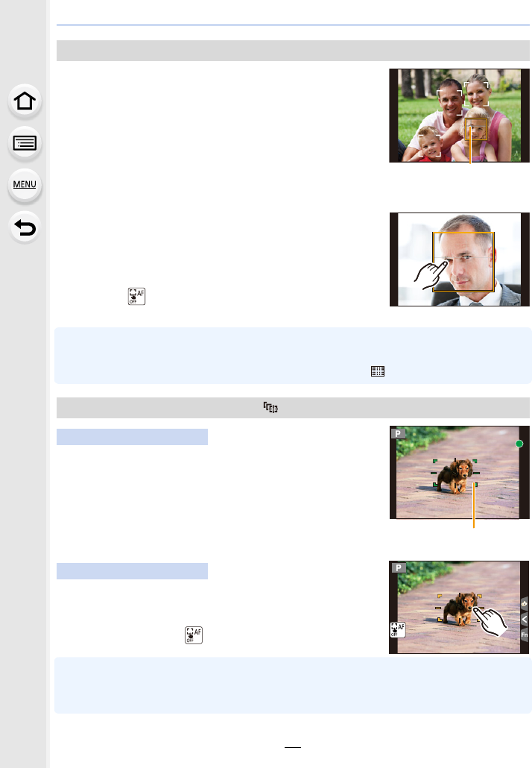This screenshot has height=768, width=532.
Task: Open the family face detection photo
Action: click(x=459, y=116)
